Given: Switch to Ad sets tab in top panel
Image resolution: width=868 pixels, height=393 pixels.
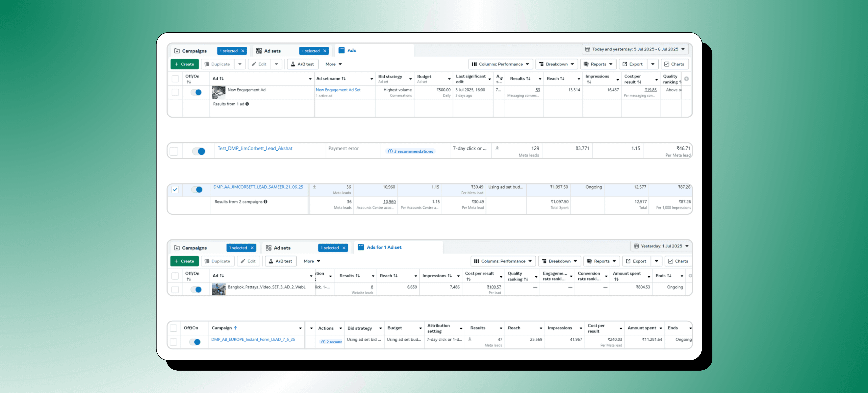Looking at the screenshot, I should tap(268, 51).
